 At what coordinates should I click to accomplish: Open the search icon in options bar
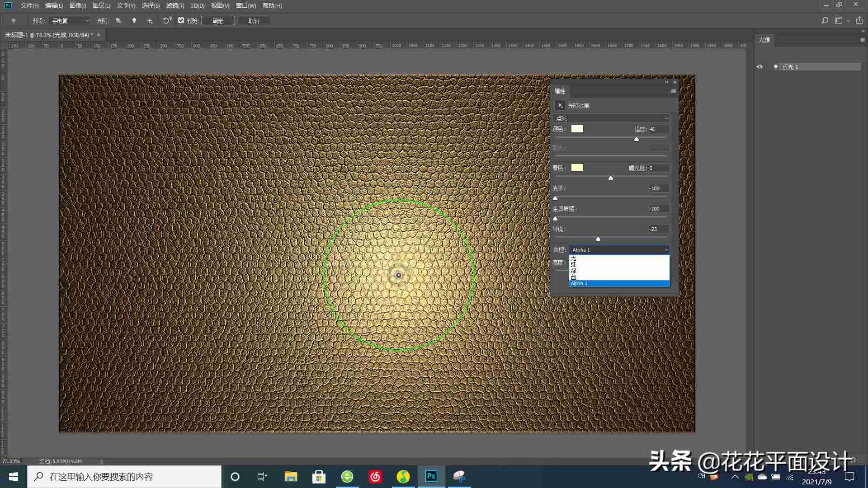pyautogui.click(x=825, y=21)
